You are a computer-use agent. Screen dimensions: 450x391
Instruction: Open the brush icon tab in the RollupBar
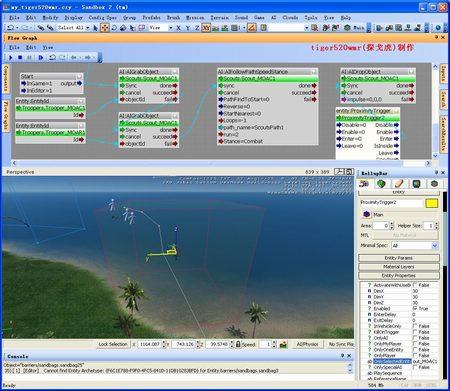[399, 184]
